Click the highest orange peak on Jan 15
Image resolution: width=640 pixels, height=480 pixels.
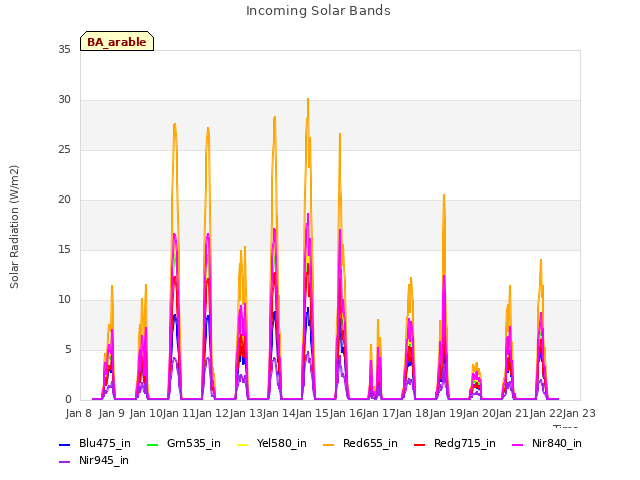(x=308, y=99)
